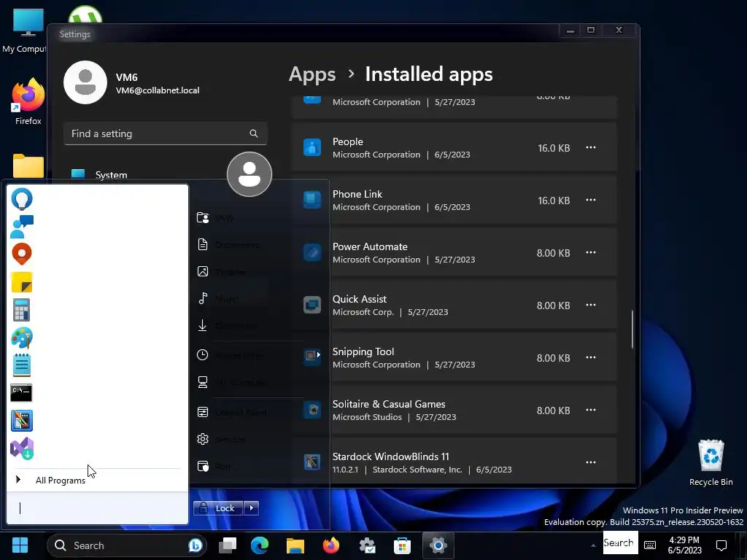This screenshot has height=560, width=747.
Task: Open Paint from the Start menu list
Action: click(22, 338)
